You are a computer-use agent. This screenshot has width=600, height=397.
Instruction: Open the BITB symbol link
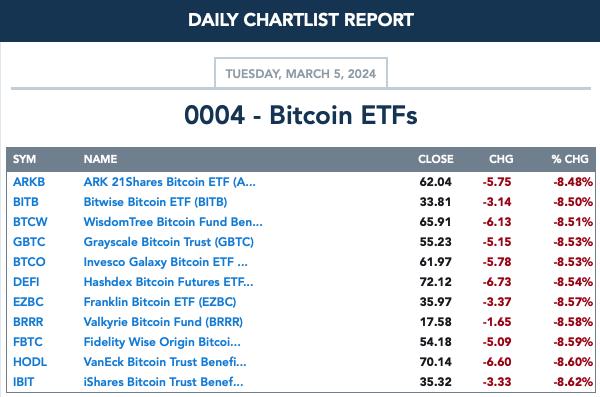(x=26, y=202)
